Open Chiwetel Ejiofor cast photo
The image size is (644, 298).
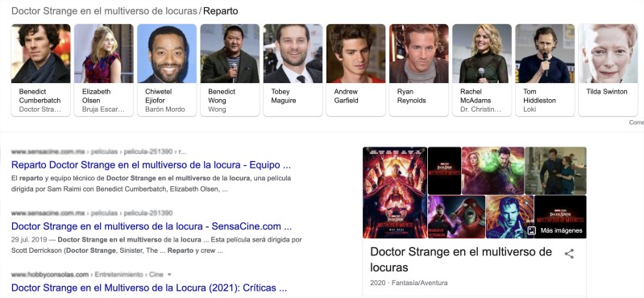(167, 53)
